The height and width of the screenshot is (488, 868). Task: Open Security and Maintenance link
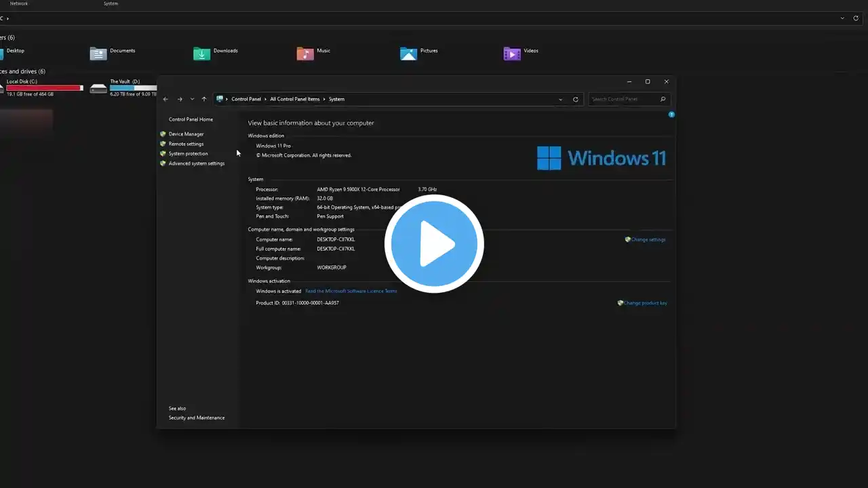pyautogui.click(x=197, y=418)
